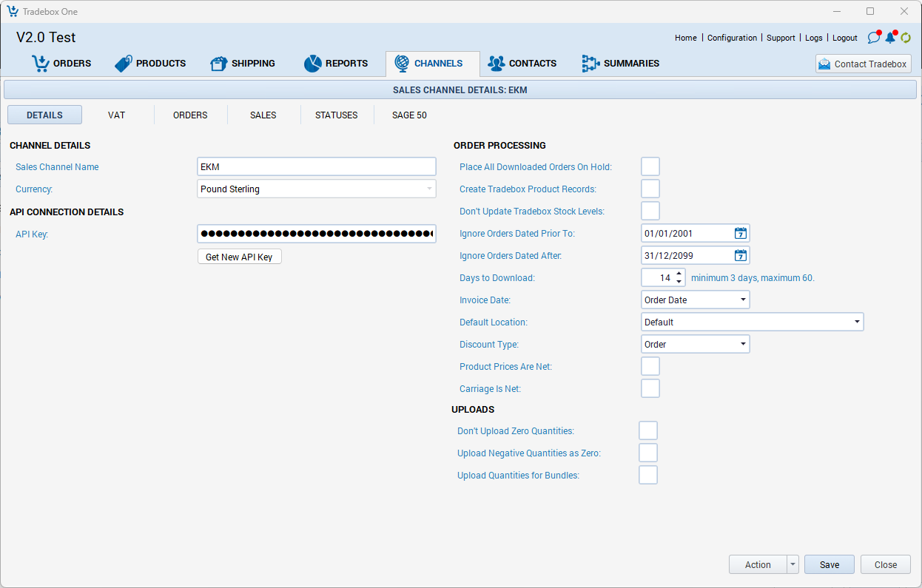922x588 pixels.
Task: Expand the Invoice Date dropdown
Action: (x=696, y=300)
